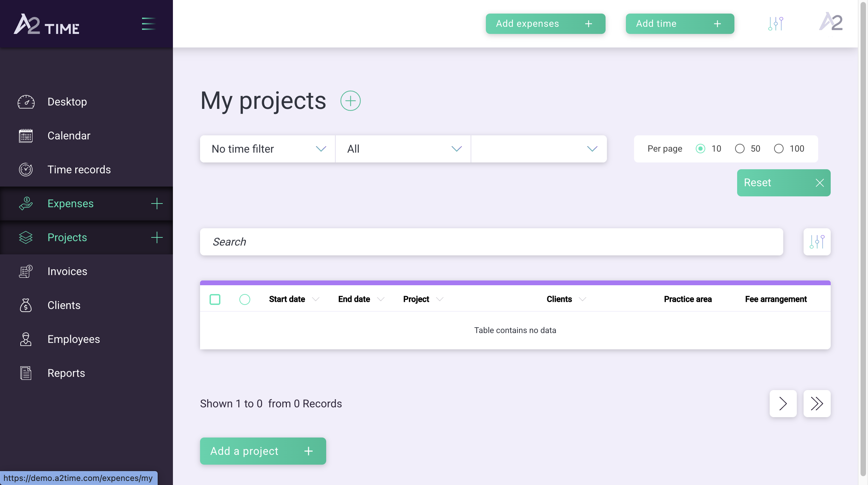Focus the Search input field
This screenshot has height=485, width=868.
click(x=492, y=242)
